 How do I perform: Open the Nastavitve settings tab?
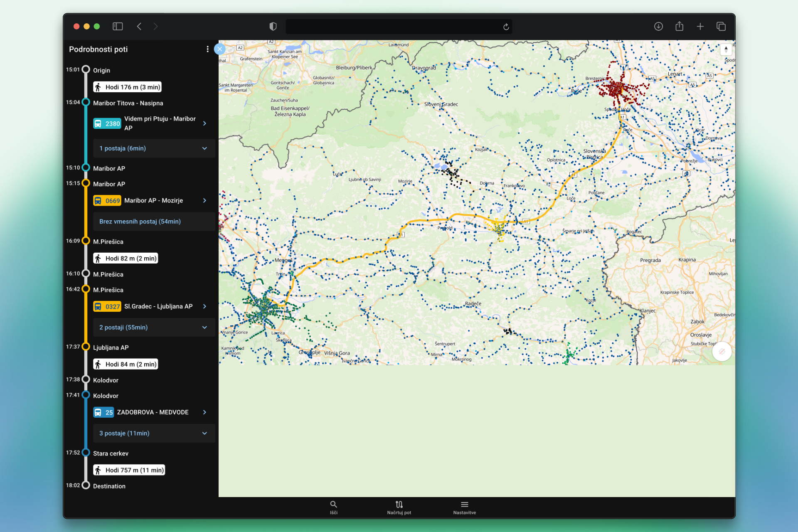464,507
